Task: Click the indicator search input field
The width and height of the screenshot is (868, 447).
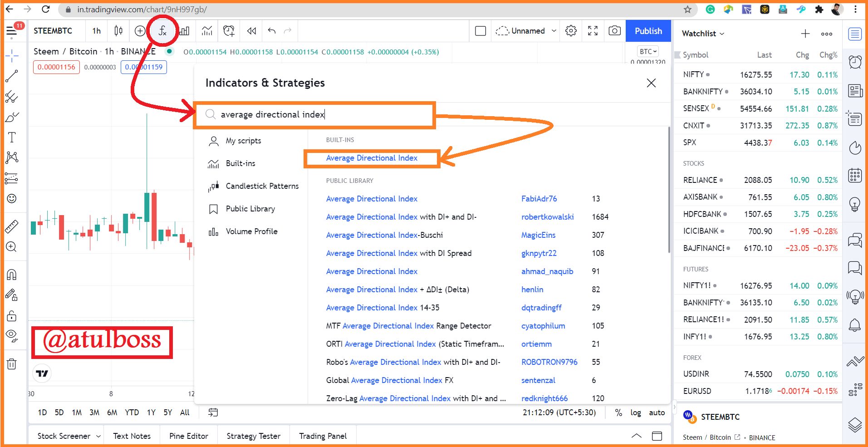Action: coord(315,115)
